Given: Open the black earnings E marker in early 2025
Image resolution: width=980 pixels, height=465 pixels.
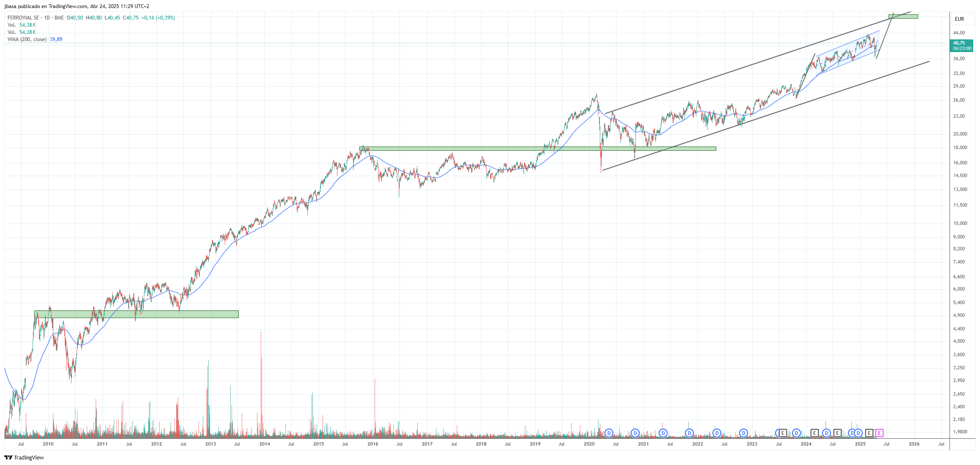Looking at the screenshot, I should pos(869,433).
